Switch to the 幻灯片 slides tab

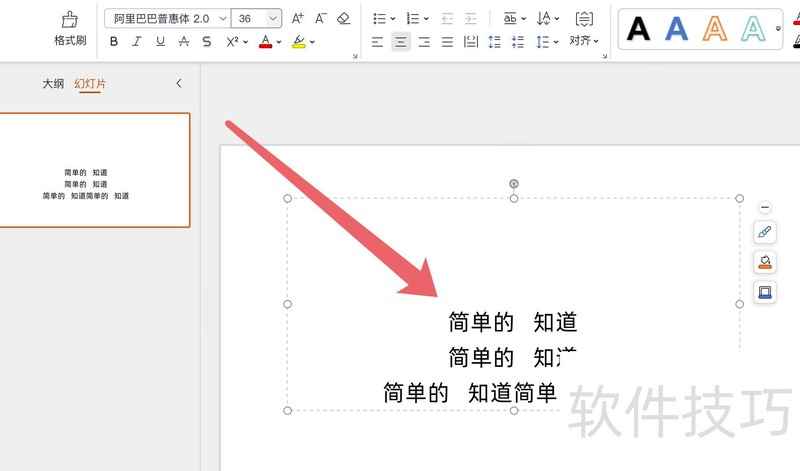coord(90,84)
